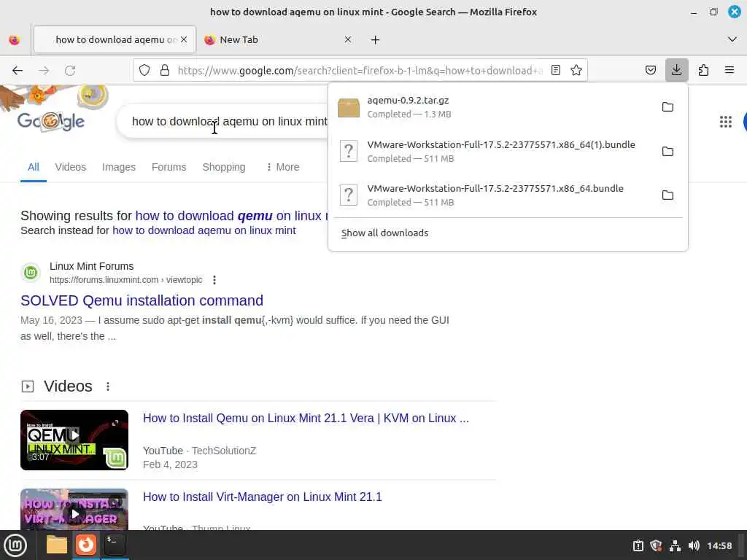Open Google apps grid
The height and width of the screenshot is (560, 747).
point(725,122)
